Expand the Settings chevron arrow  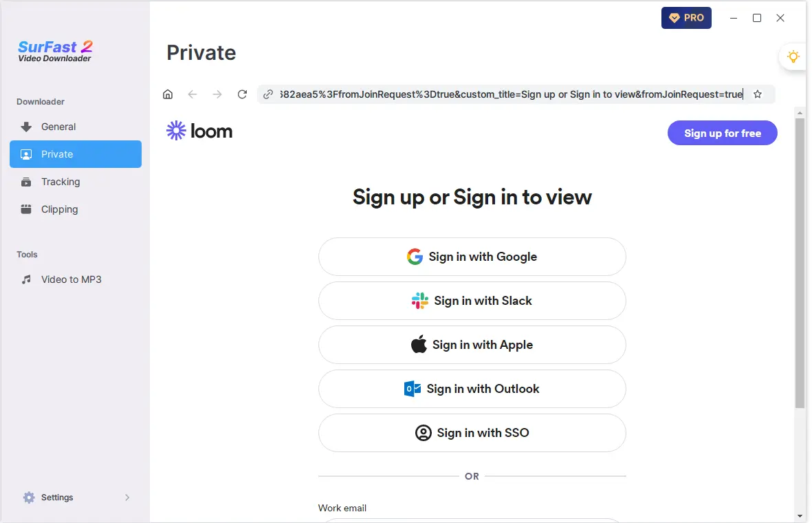127,498
